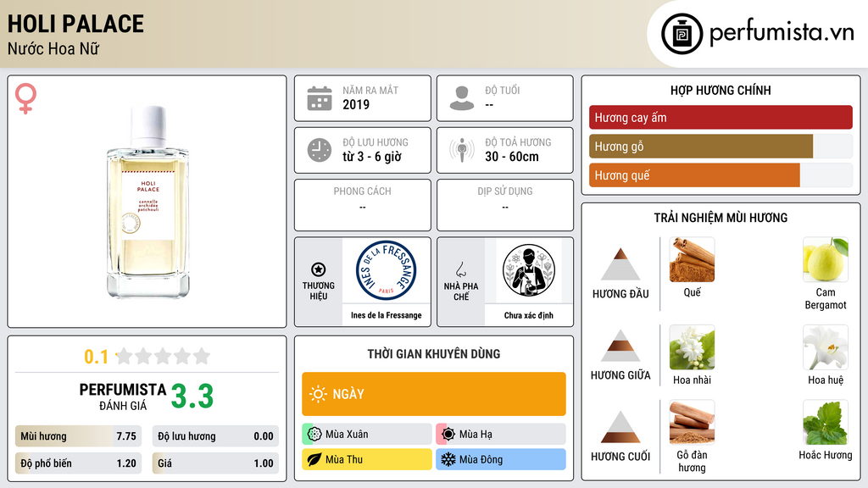Click the Hương đầu pyramid icon
Viewport: 868px width, 488px height.
[x=620, y=264]
